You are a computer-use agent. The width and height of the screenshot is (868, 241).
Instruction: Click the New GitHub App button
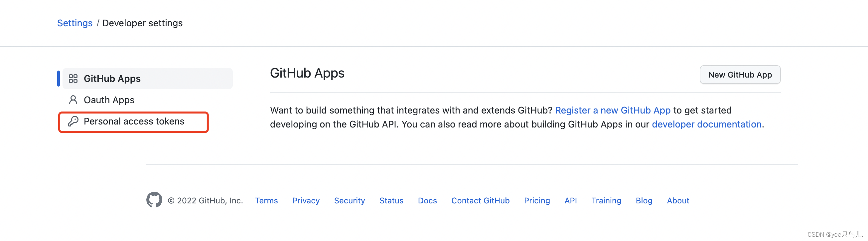[740, 75]
